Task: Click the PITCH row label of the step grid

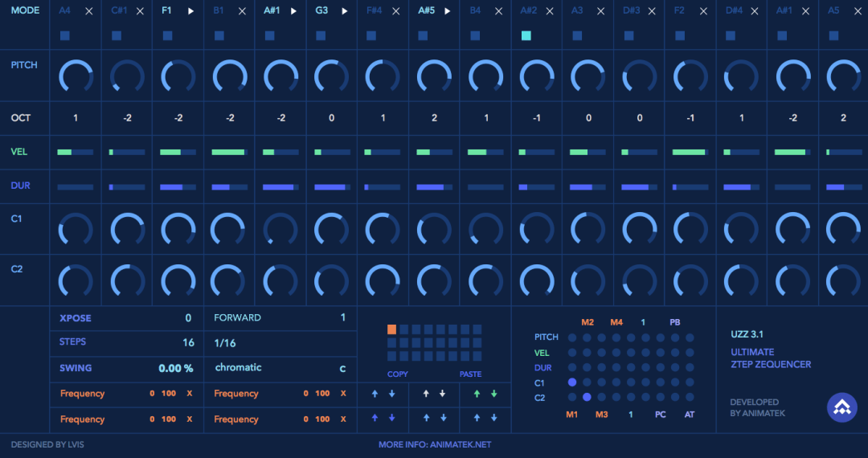Action: (24, 65)
